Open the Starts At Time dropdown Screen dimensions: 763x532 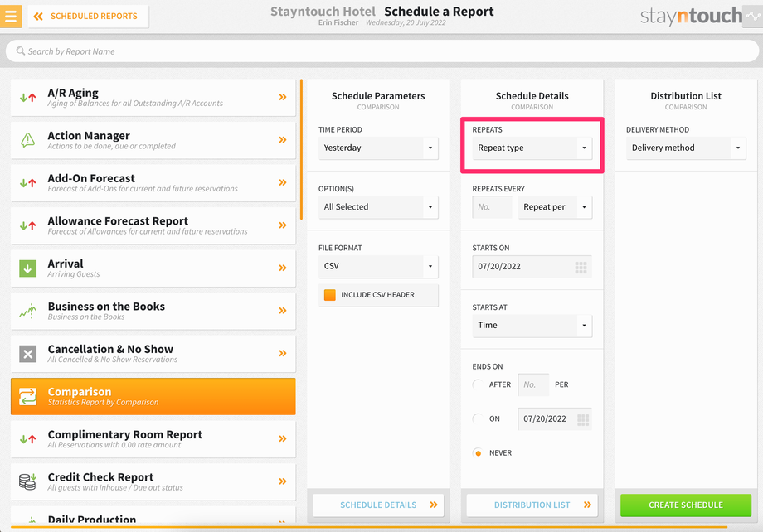coord(532,326)
